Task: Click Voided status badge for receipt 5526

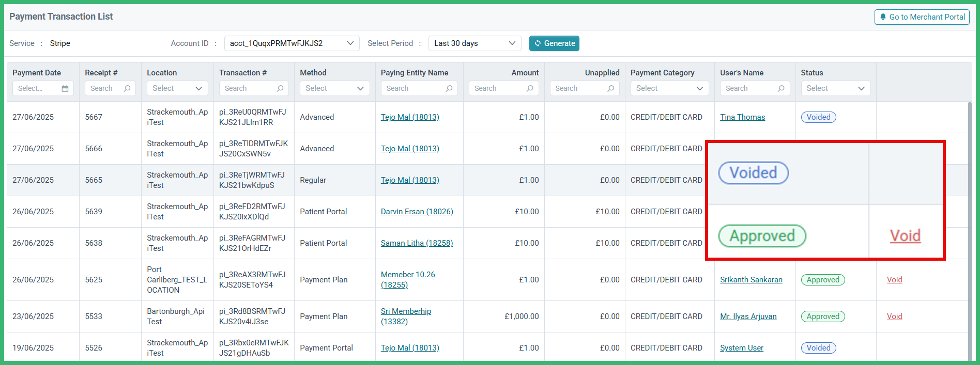Action: (x=818, y=348)
